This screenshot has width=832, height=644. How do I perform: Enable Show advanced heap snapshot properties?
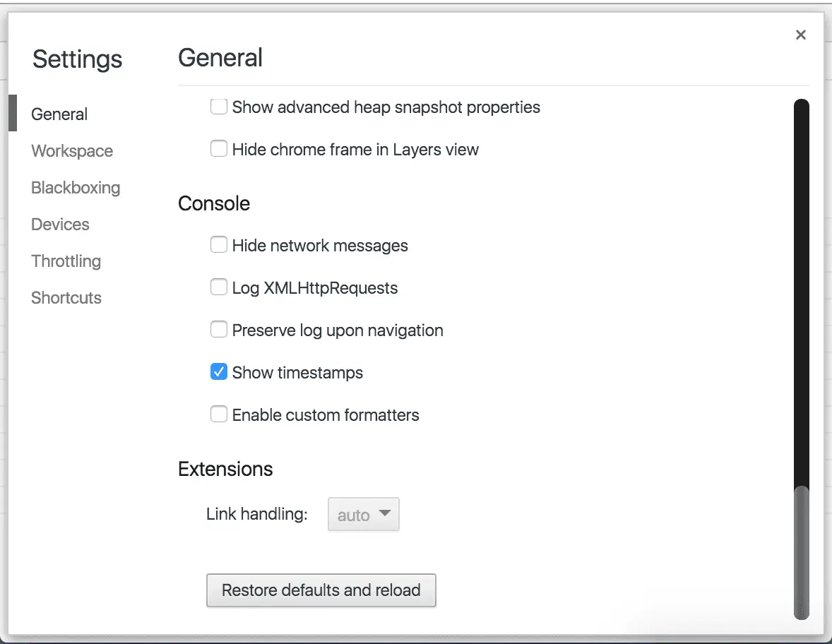(219, 107)
